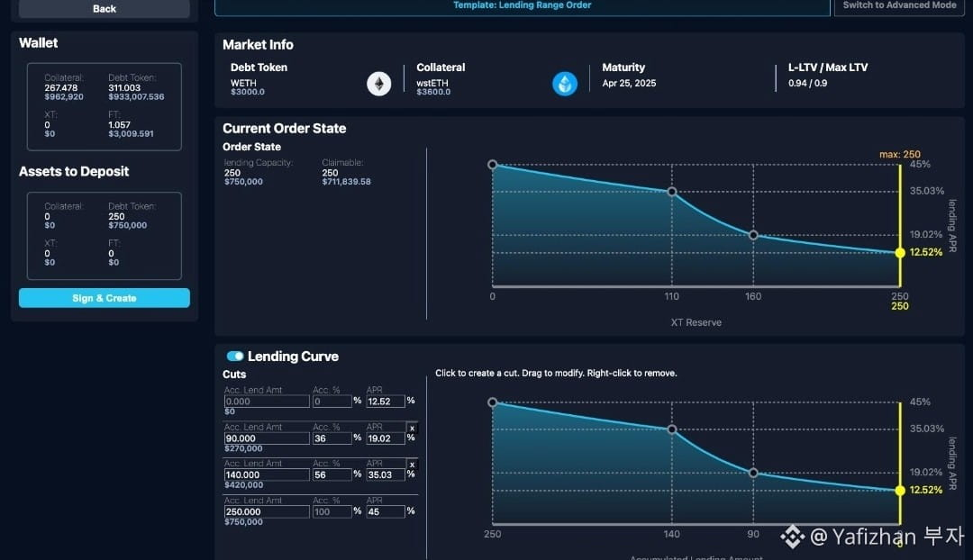Click the wstETH collateral token icon
Viewport: 973px width, 560px height.
(565, 83)
